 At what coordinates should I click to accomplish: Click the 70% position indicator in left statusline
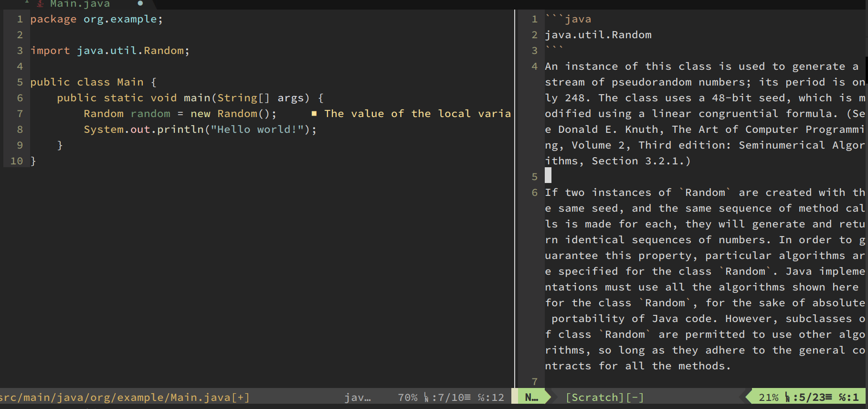click(x=408, y=398)
